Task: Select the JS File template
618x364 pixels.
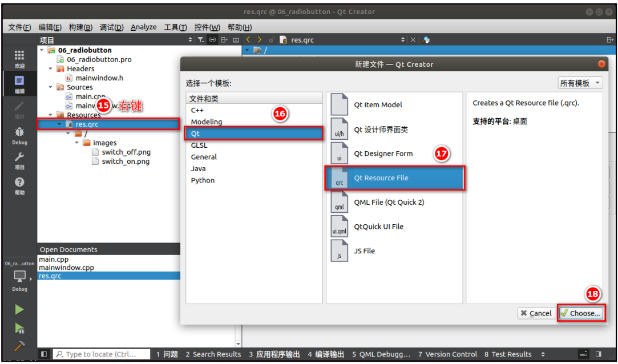Action: tap(394, 251)
